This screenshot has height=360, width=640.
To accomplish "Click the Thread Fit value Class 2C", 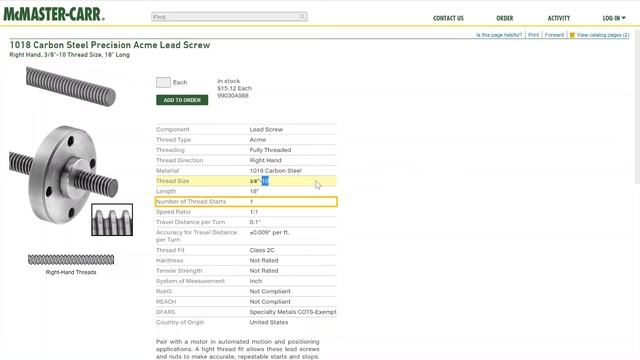I will 262,250.
